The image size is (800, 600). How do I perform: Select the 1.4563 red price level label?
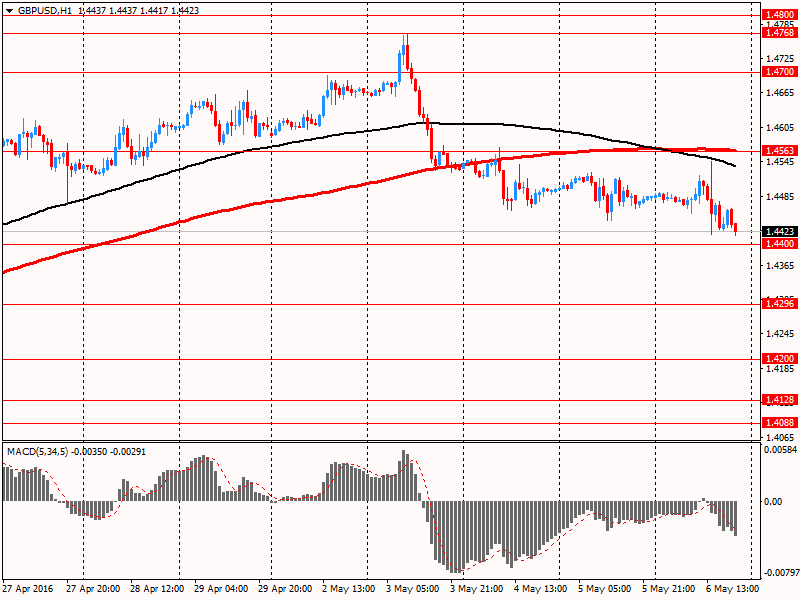coord(780,151)
